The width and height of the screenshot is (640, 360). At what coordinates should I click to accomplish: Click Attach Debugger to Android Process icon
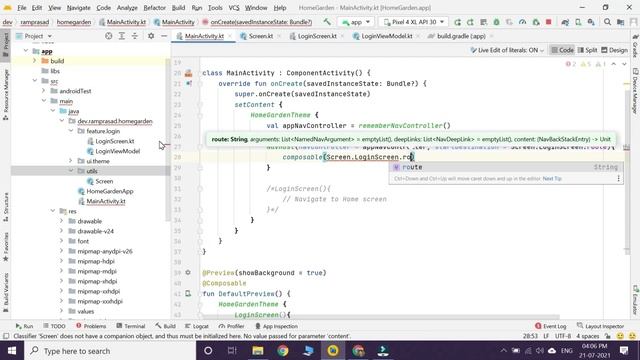click(536, 22)
